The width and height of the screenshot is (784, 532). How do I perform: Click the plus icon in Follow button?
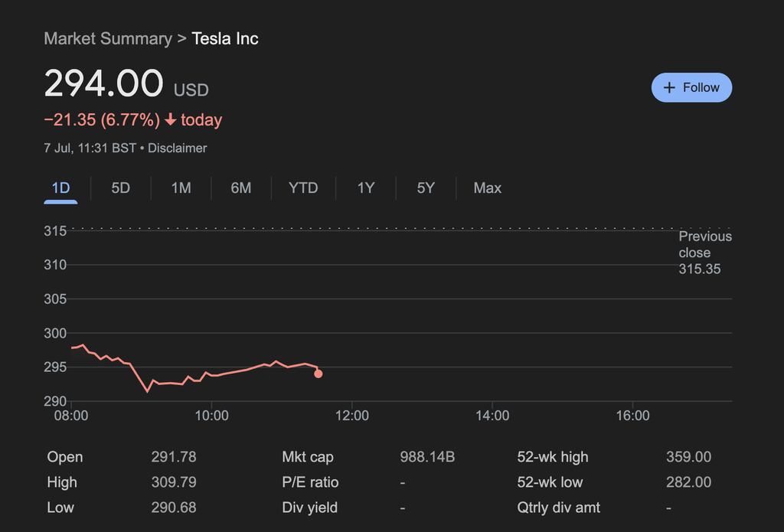(669, 87)
